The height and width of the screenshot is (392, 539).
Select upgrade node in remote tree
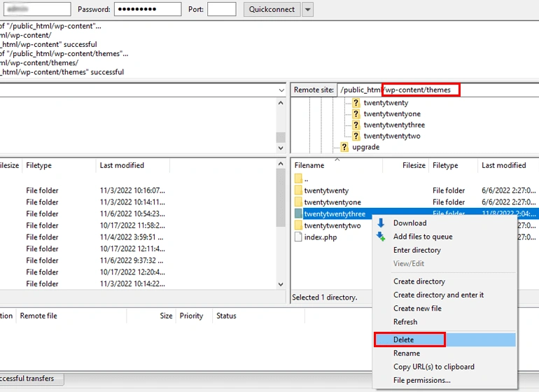pos(365,147)
